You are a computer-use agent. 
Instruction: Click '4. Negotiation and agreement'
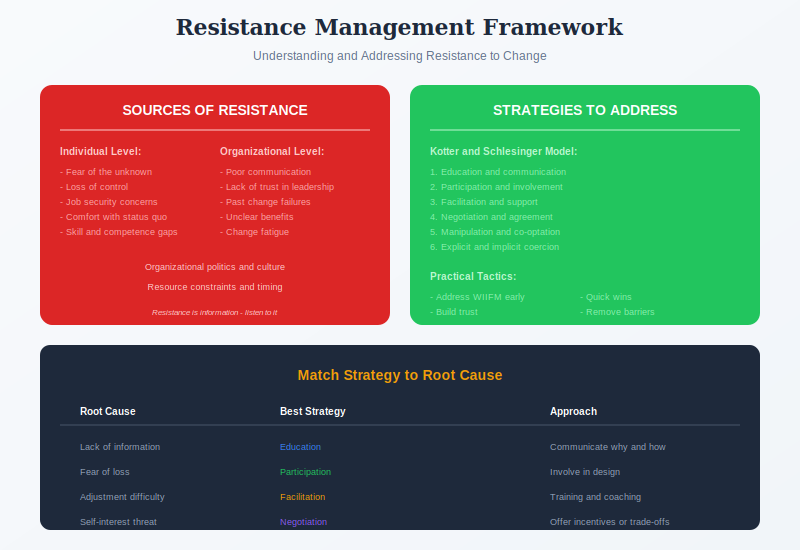pyautogui.click(x=491, y=217)
